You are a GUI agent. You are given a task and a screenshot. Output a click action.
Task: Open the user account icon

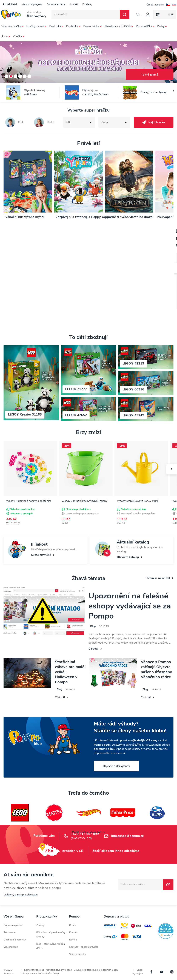pos(148,14)
